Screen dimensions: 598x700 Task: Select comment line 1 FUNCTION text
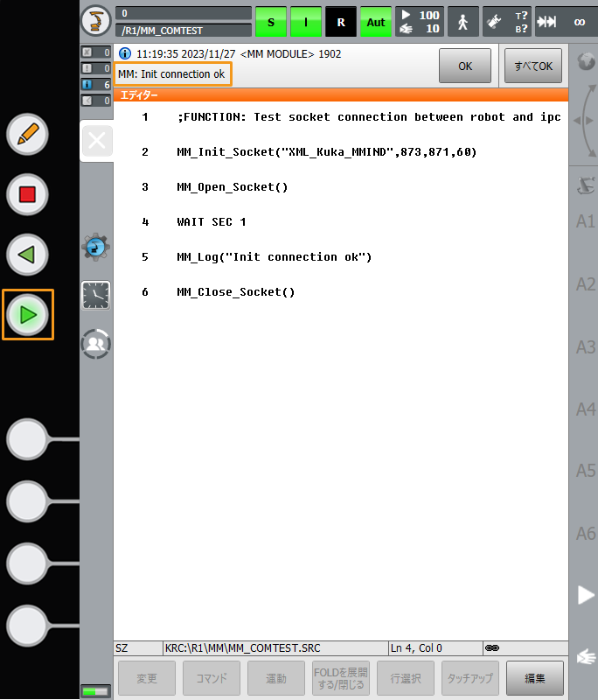[x=369, y=117]
